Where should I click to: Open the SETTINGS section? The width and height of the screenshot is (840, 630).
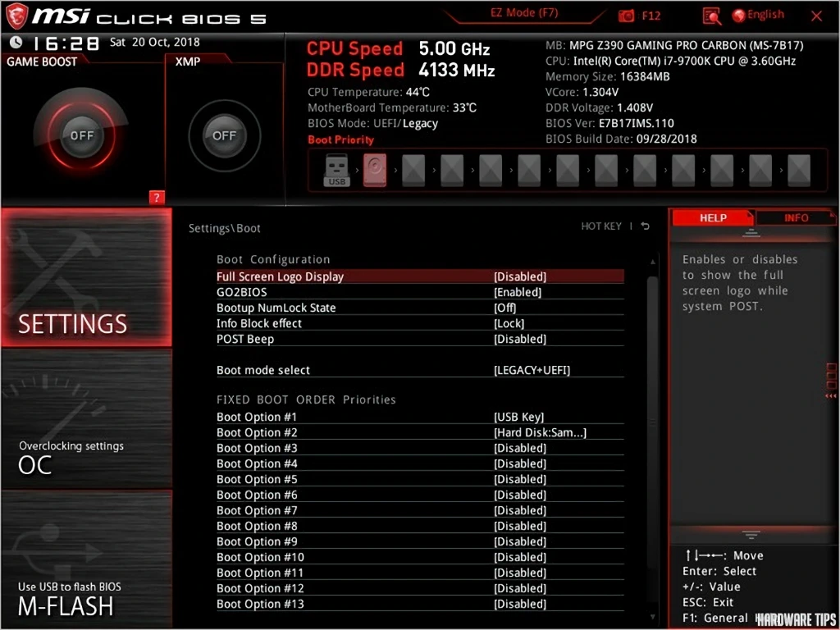click(x=87, y=277)
